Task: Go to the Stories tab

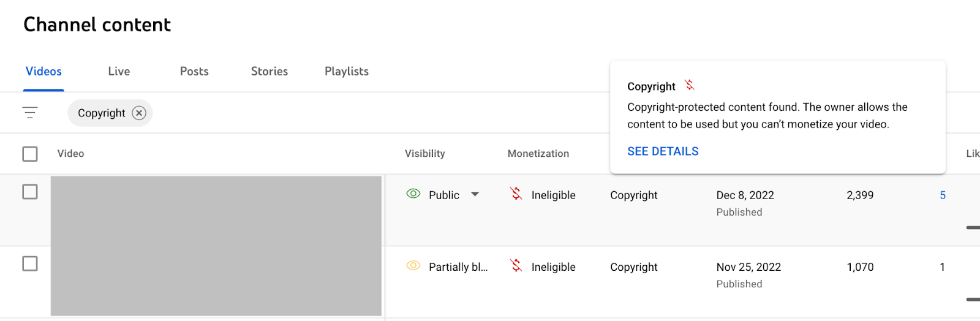Action: click(269, 72)
